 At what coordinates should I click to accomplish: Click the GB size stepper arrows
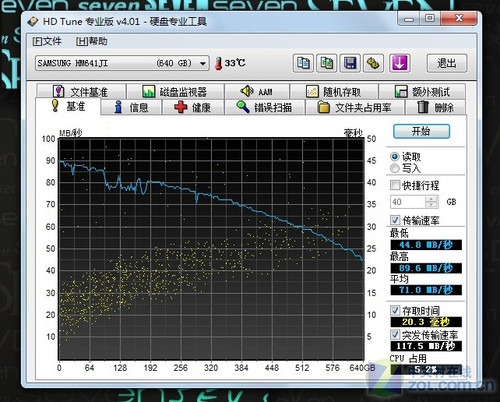(432, 202)
